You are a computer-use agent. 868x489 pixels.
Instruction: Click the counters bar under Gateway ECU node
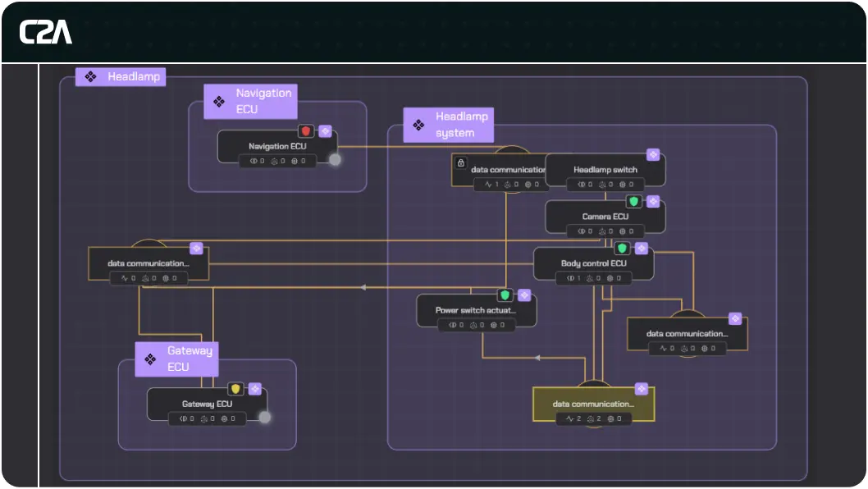(x=207, y=418)
